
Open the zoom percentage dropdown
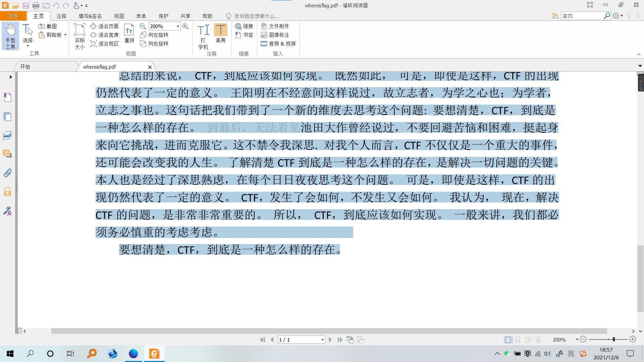pyautogui.click(x=178, y=26)
